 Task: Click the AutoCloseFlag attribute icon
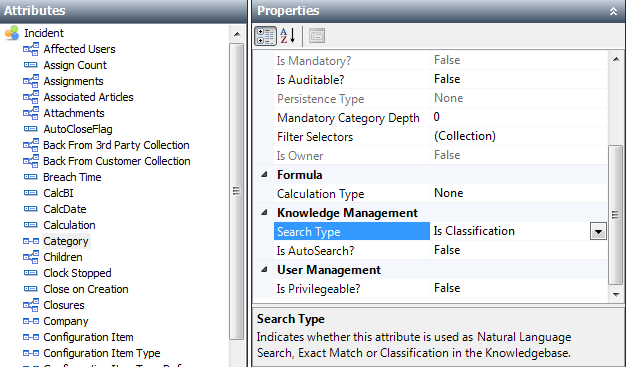31,129
